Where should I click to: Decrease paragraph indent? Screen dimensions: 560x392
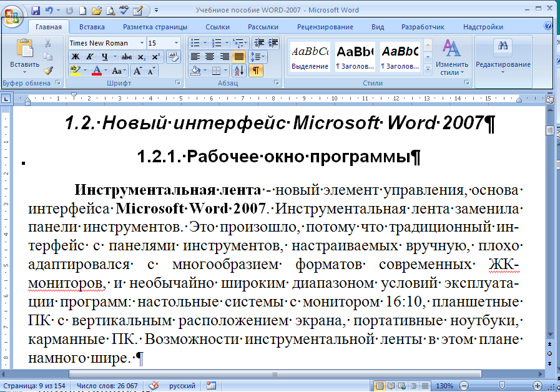[259, 43]
